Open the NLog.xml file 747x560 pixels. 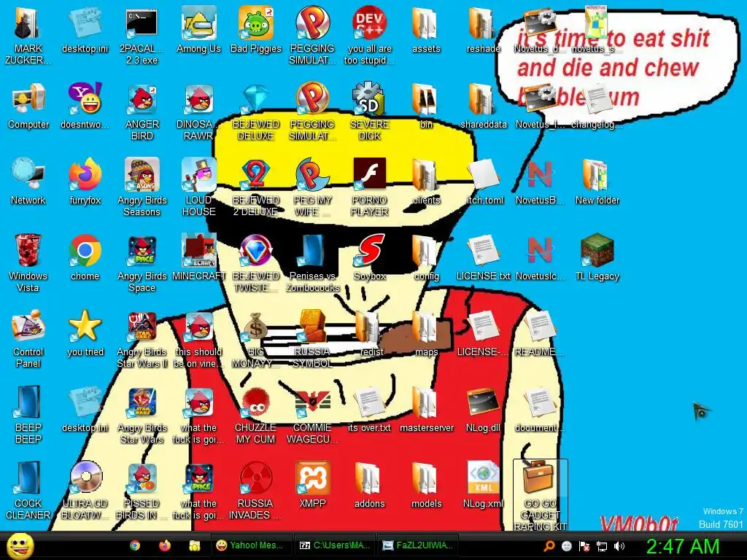point(483,484)
